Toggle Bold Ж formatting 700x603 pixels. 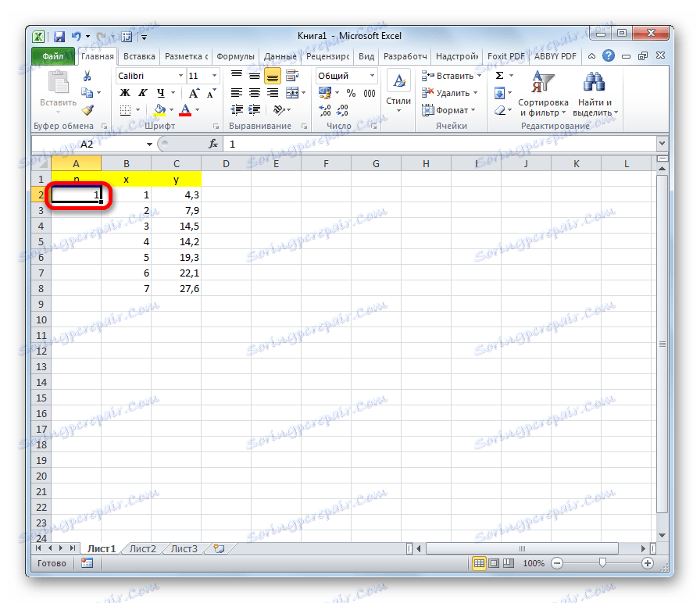pyautogui.click(x=126, y=93)
